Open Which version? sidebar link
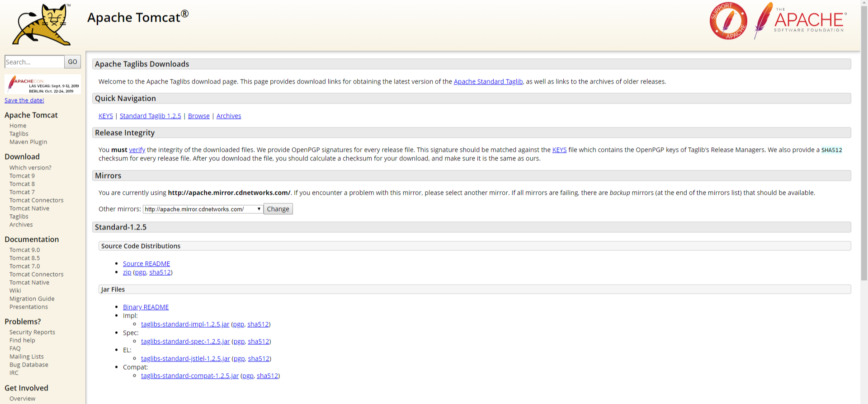 [30, 168]
